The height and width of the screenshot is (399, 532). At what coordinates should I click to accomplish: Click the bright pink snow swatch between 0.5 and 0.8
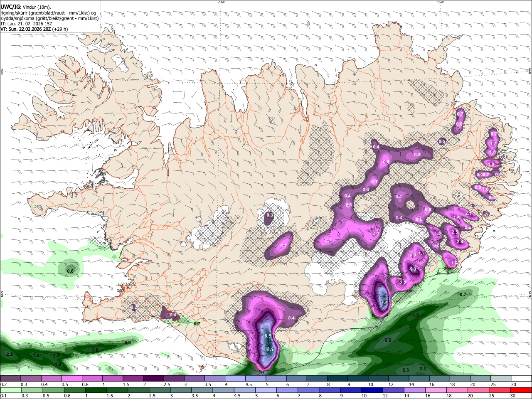click(72, 378)
